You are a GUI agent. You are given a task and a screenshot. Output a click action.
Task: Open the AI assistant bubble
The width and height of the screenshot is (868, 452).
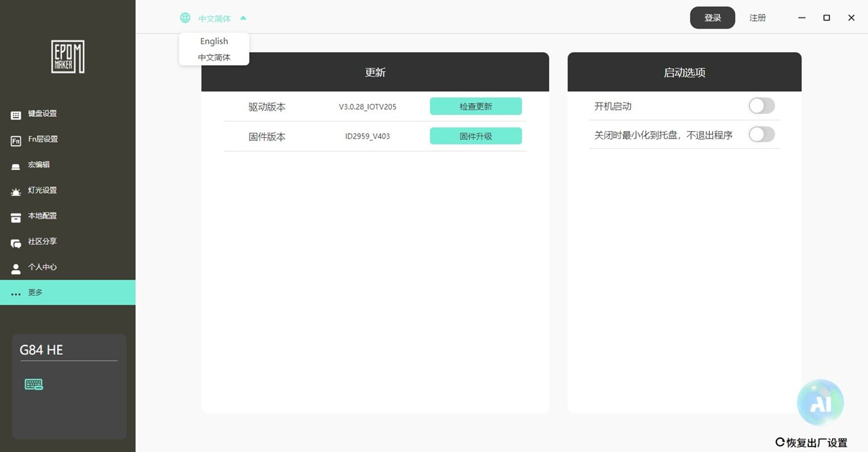point(820,402)
